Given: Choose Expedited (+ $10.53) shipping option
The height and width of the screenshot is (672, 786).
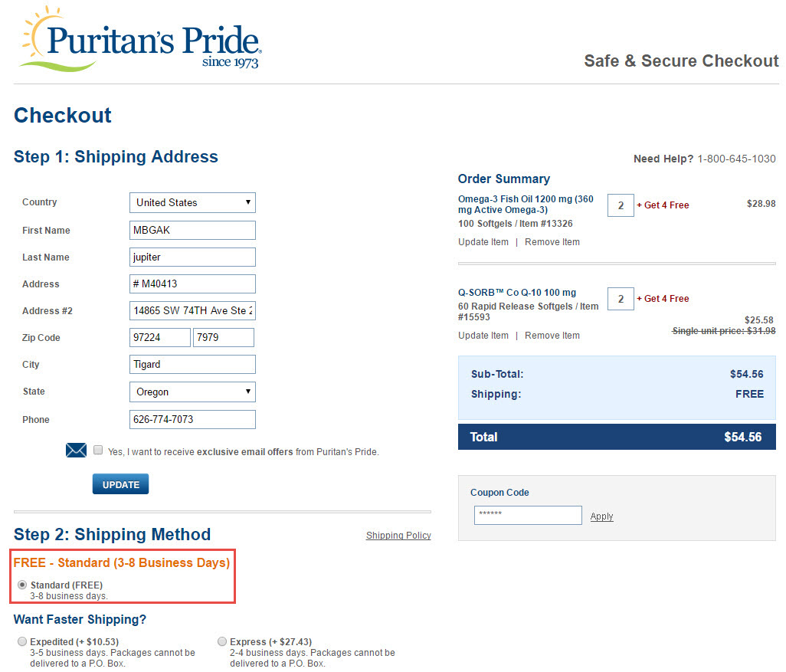Looking at the screenshot, I should click(x=22, y=641).
